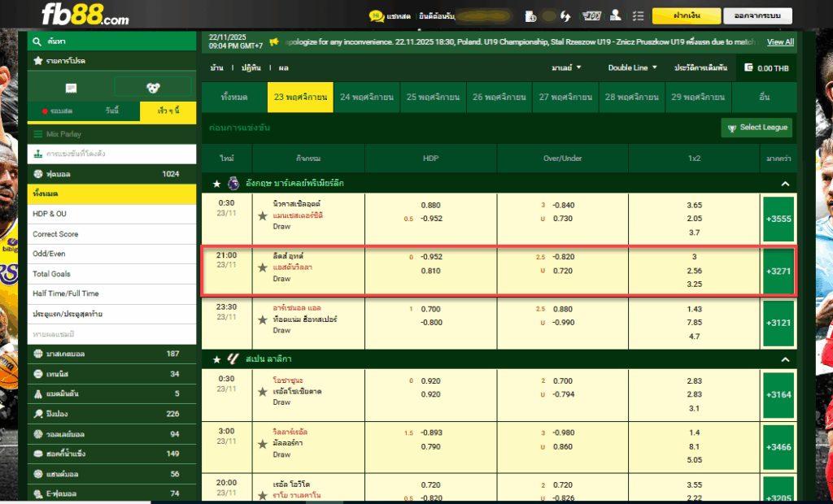Viewport: 833px width, 504px height.
Task: Open the Double Line view dropdown
Action: tap(633, 68)
